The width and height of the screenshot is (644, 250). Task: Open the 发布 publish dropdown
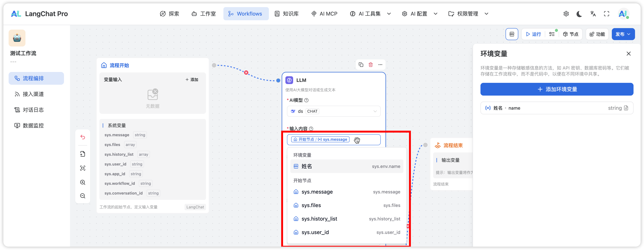point(623,34)
